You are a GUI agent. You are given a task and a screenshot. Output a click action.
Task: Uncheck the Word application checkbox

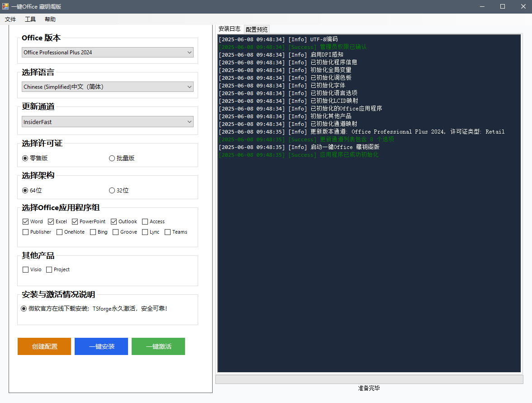[x=25, y=222]
